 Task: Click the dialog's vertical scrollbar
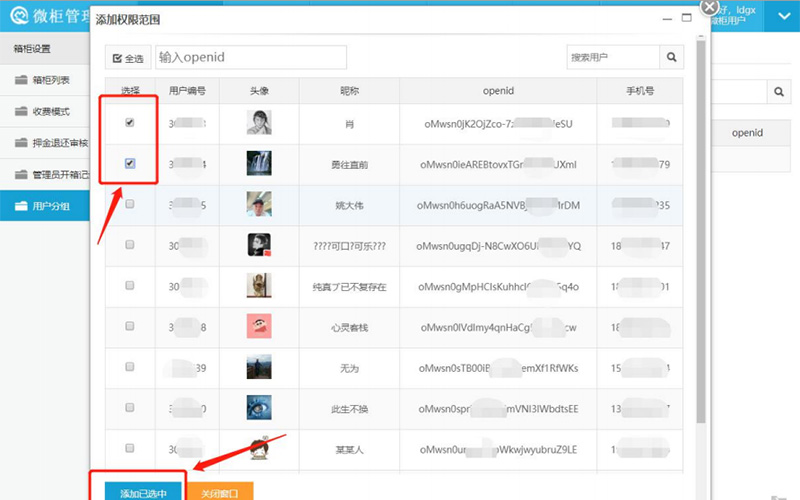(700, 200)
